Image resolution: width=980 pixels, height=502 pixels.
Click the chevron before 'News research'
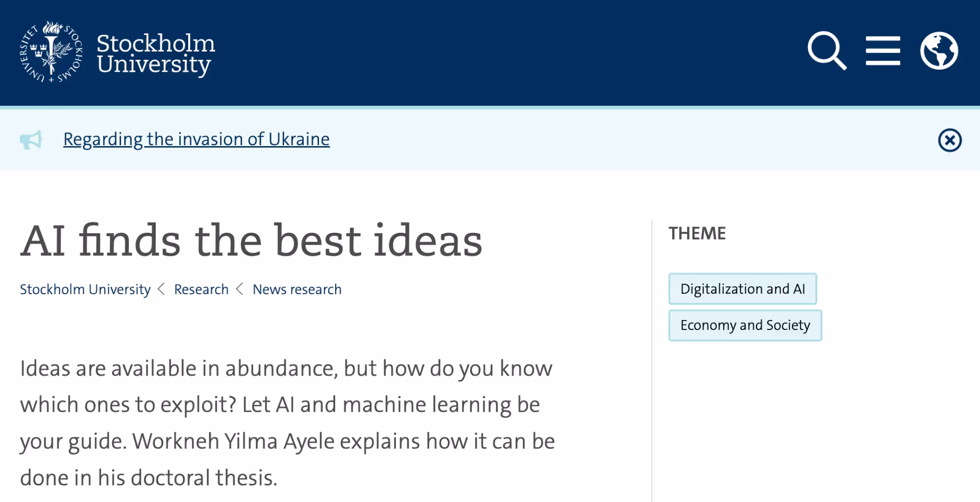[x=240, y=289]
